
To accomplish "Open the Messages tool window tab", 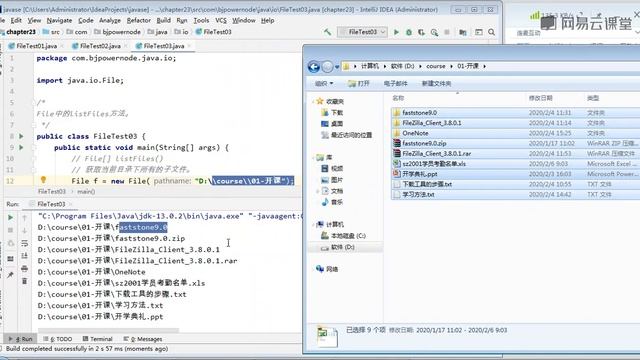I will pos(143,339).
